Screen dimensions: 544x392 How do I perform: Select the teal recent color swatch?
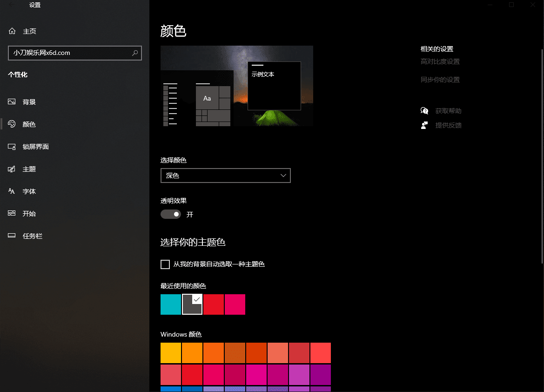tap(171, 304)
